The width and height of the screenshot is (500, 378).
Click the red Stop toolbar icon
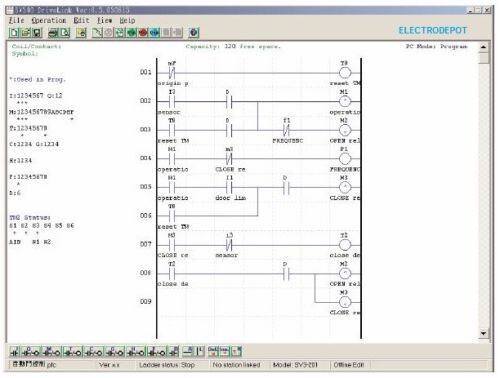tap(143, 33)
